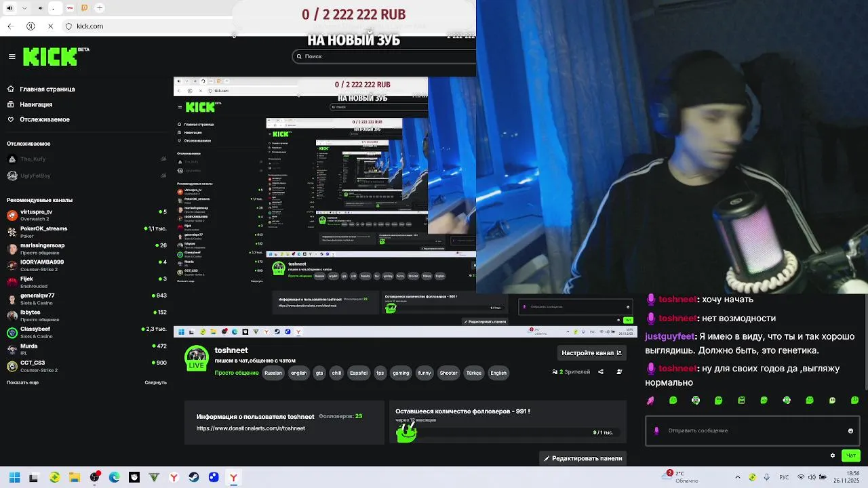Screen dimensions: 868x488
Task: Select the gta tag
Action: 319,373
